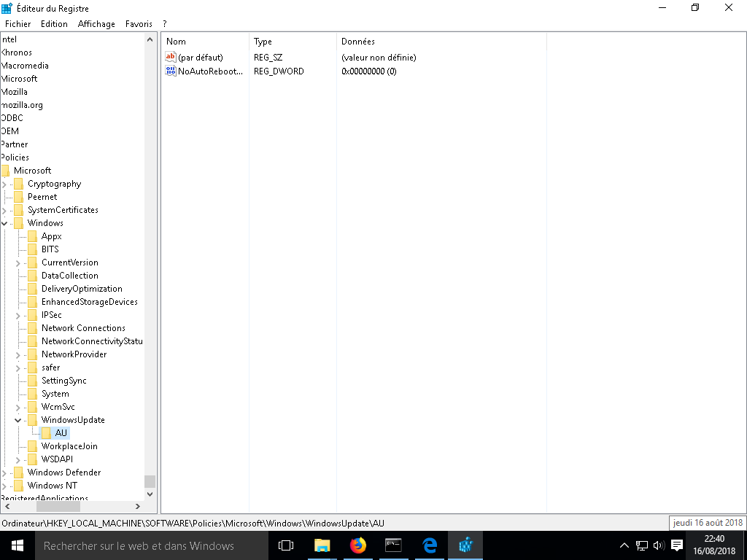
Task: Open Task View from taskbar
Action: (x=286, y=545)
